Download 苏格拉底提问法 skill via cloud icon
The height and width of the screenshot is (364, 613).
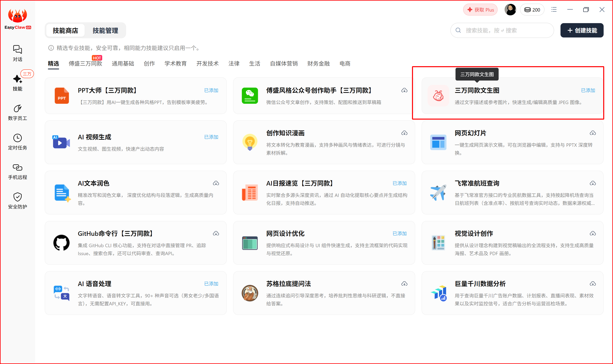tap(404, 284)
